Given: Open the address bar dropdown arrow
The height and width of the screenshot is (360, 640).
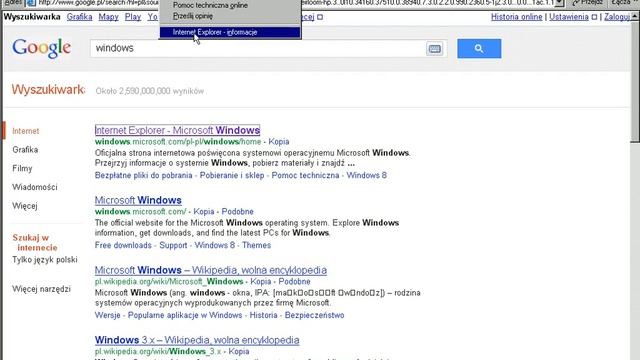Looking at the screenshot, I should pos(560,3).
